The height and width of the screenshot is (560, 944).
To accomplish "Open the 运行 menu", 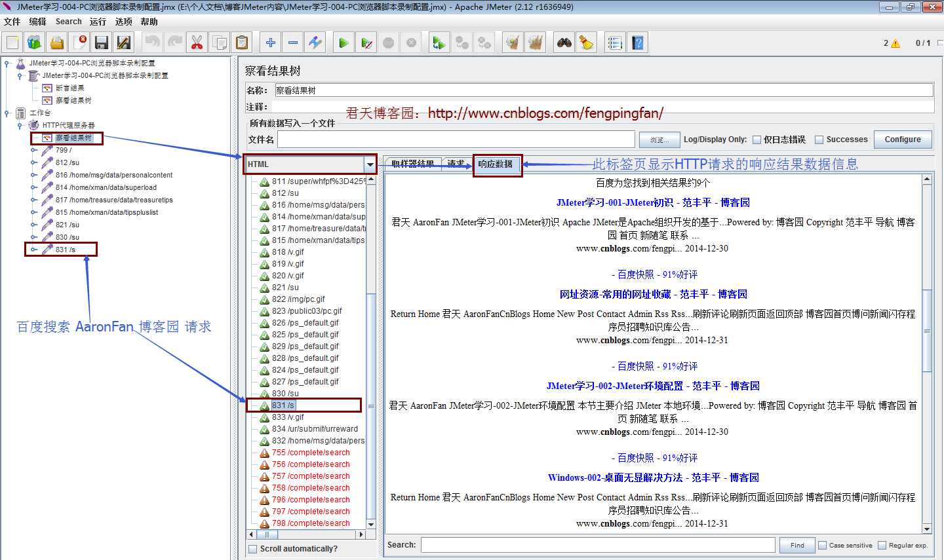I will (x=98, y=22).
